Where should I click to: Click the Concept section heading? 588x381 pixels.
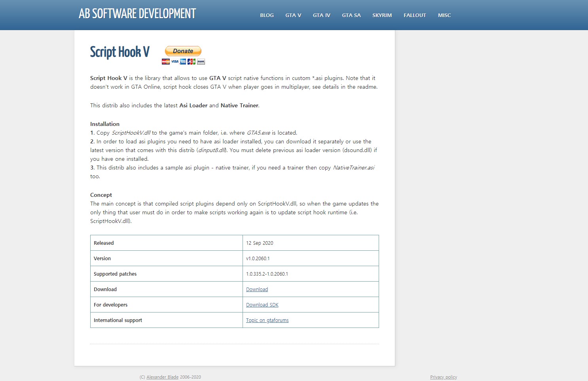click(101, 195)
